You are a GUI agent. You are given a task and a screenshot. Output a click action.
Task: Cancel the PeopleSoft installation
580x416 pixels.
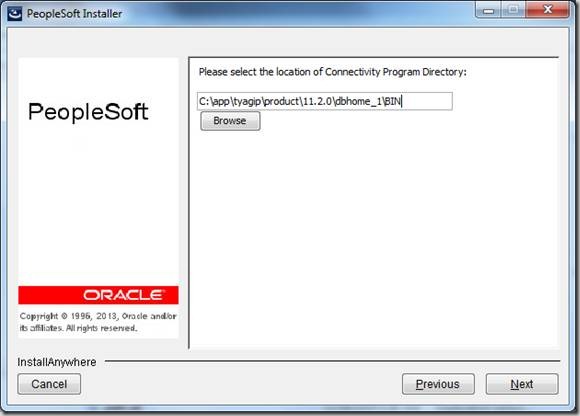(x=49, y=384)
